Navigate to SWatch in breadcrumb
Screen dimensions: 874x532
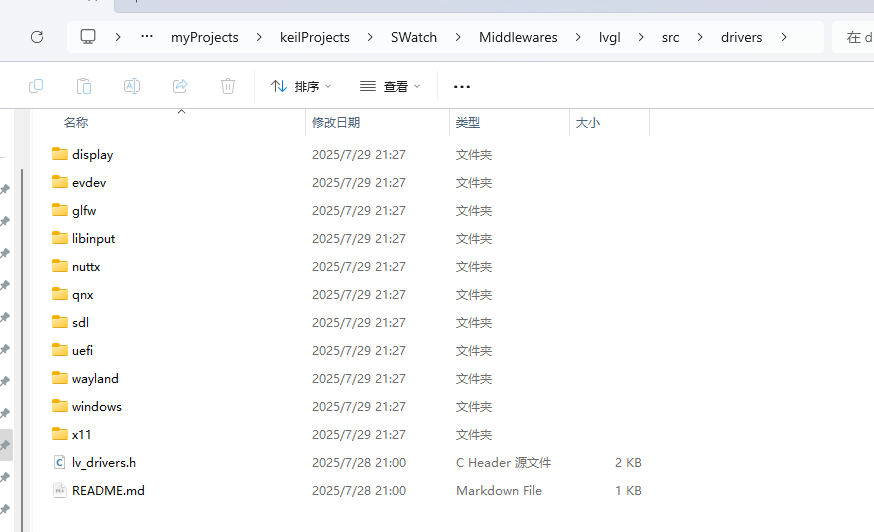[x=413, y=37]
